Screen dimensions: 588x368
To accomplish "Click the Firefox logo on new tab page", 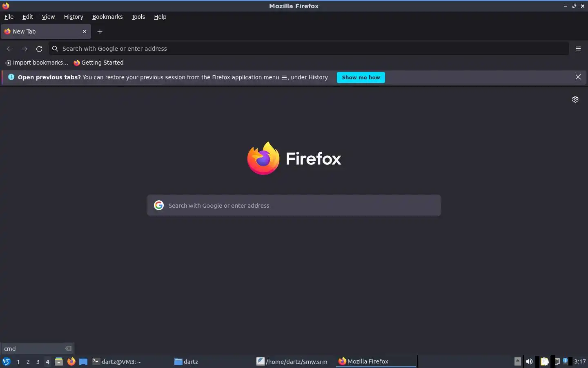I will click(x=294, y=158).
